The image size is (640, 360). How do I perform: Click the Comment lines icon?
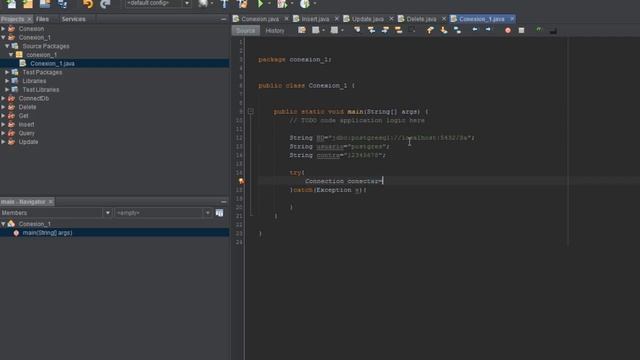pyautogui.click(x=539, y=30)
